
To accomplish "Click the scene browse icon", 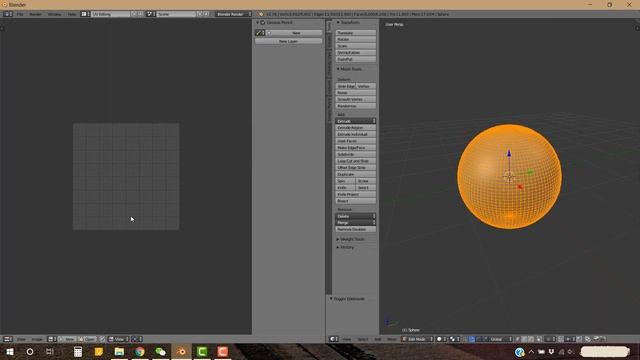I will pyautogui.click(x=150, y=14).
